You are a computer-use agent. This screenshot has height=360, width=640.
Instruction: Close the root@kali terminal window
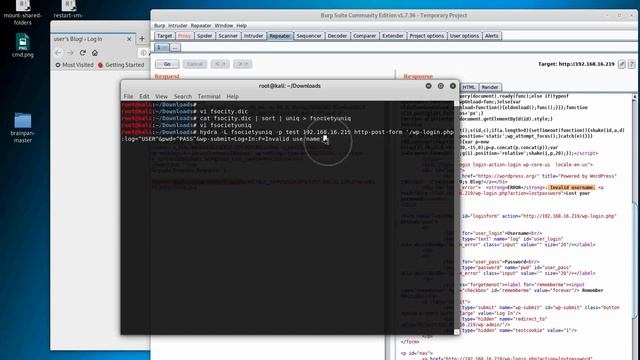[x=453, y=86]
